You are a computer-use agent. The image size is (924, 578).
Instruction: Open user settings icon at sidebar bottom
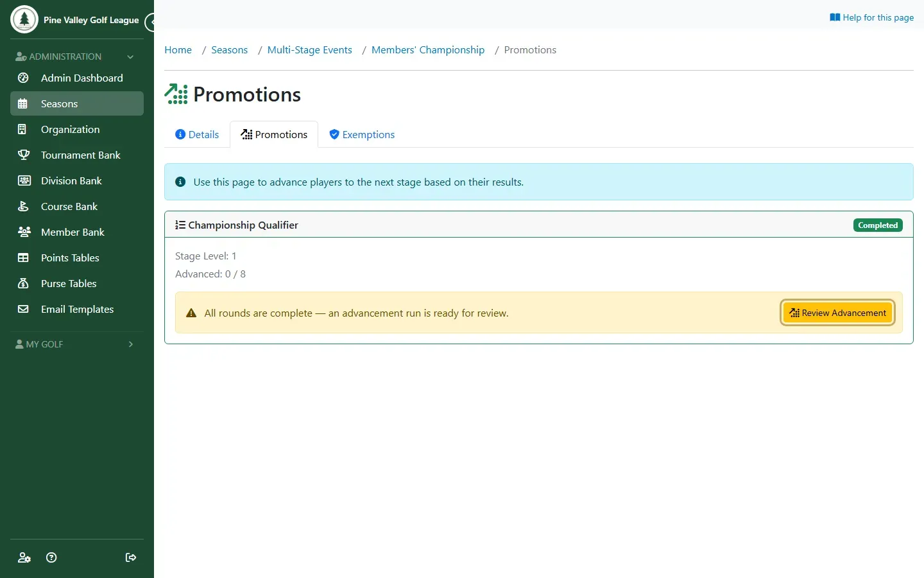tap(24, 557)
